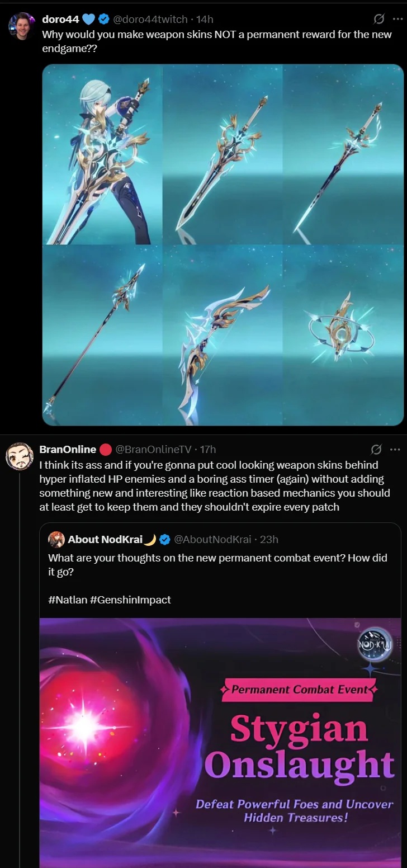Image resolution: width=407 pixels, height=868 pixels.
Task: Click the Grok icon on BranOnline's tweet
Action: pyautogui.click(x=376, y=449)
